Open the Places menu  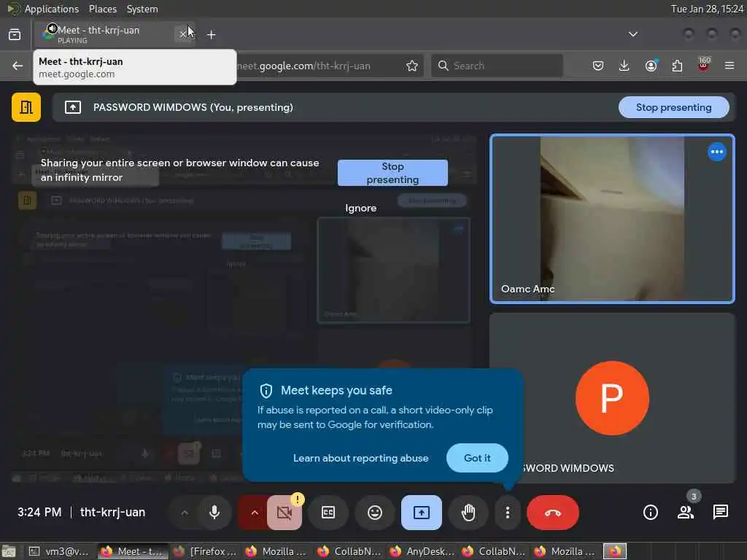102,9
